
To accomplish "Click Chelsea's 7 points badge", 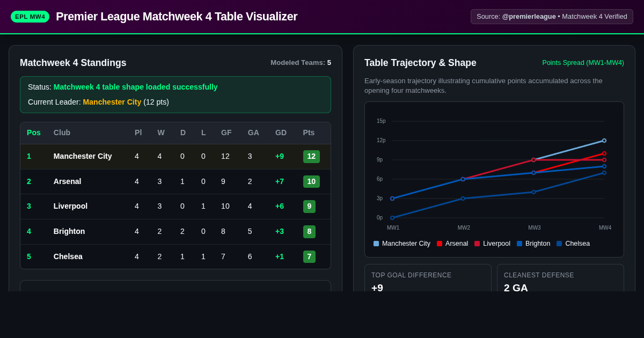I will coord(309,256).
